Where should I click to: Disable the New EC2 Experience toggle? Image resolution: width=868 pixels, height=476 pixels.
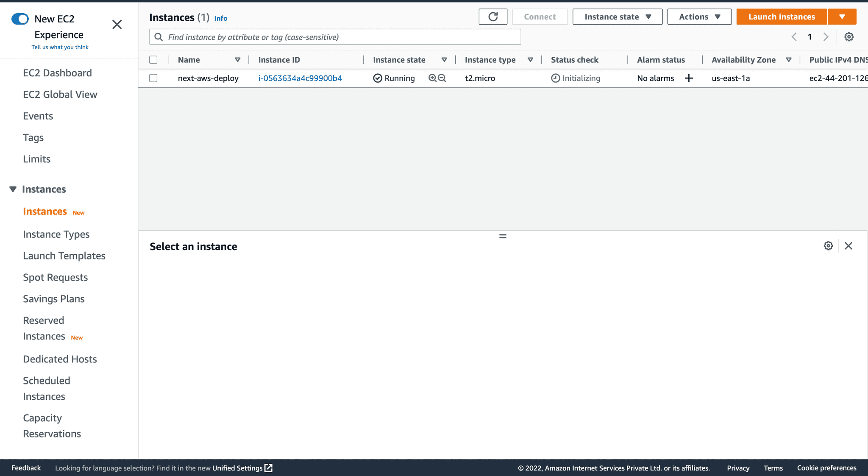pos(20,19)
